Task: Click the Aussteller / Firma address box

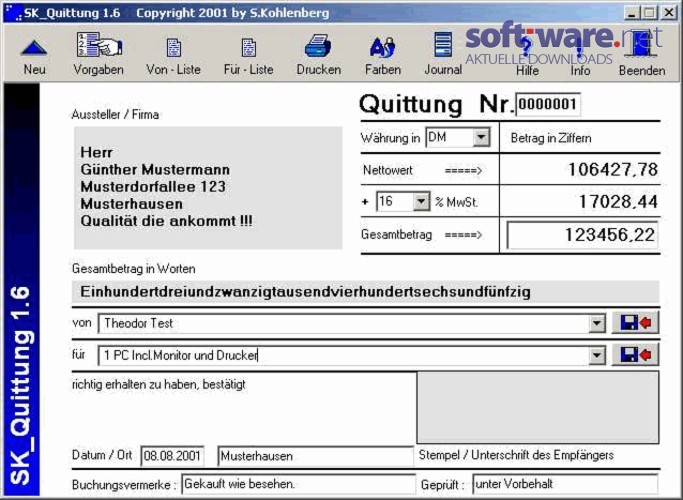Action: point(208,188)
